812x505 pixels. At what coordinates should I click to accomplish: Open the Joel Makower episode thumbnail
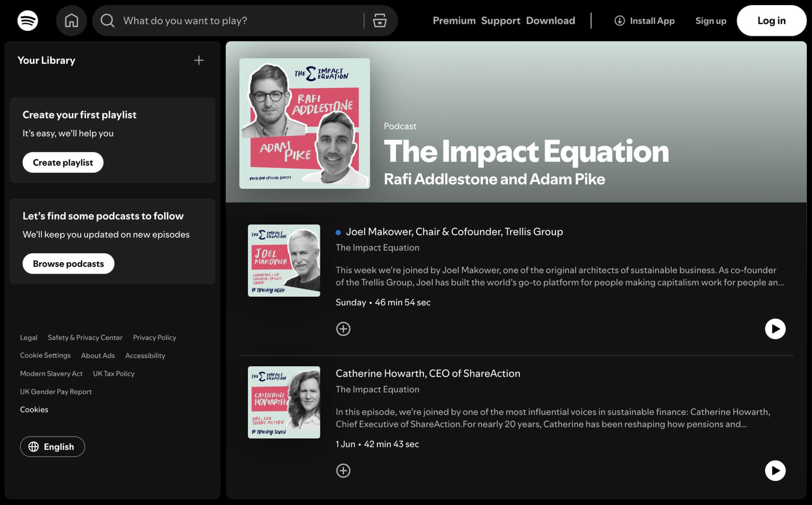[284, 260]
